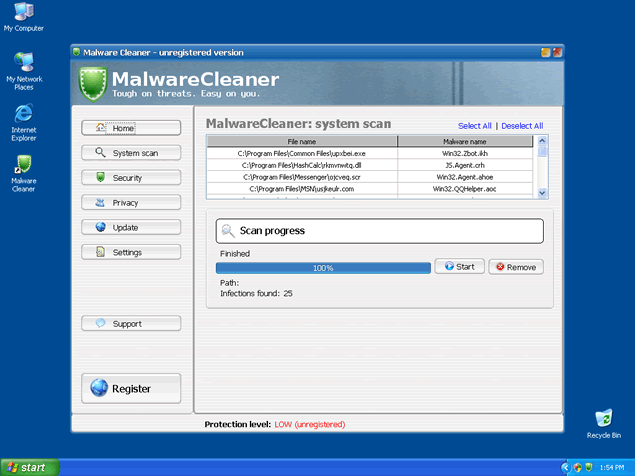Go to the Privacy section
Viewport: 635px width, 476px height.
(x=131, y=203)
